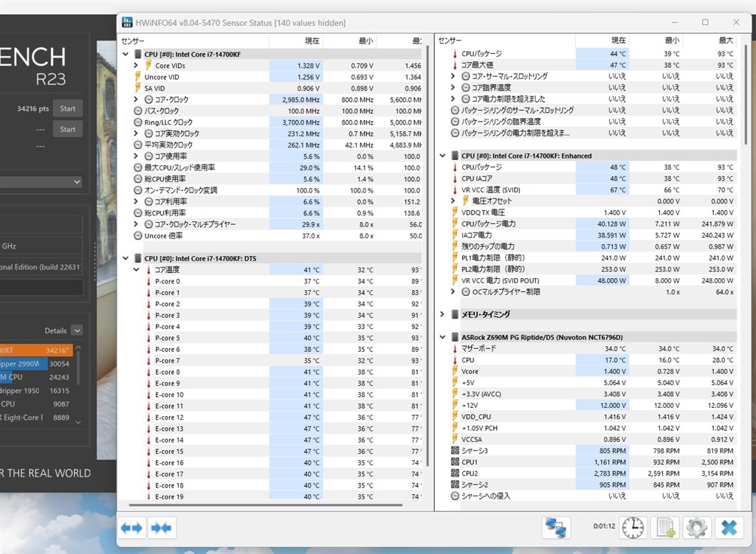756x554 pixels.
Task: Click the CPUパッケージ電力 lightning icon
Action: [x=455, y=224]
